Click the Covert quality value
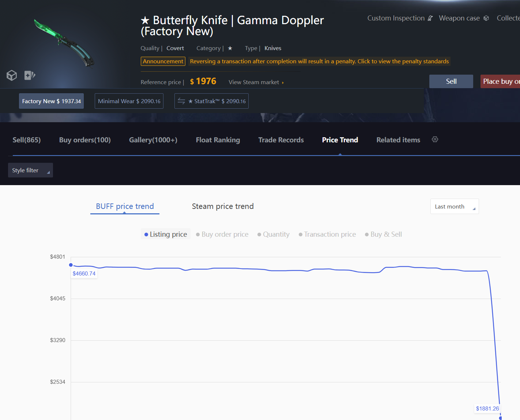The height and width of the screenshot is (420, 520). (175, 48)
